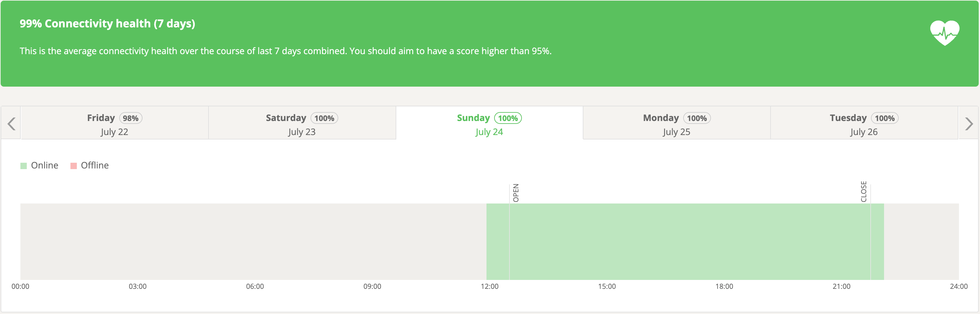Screen dimensions: 980x314
Task: Click the Online legend square
Action: tap(24, 165)
